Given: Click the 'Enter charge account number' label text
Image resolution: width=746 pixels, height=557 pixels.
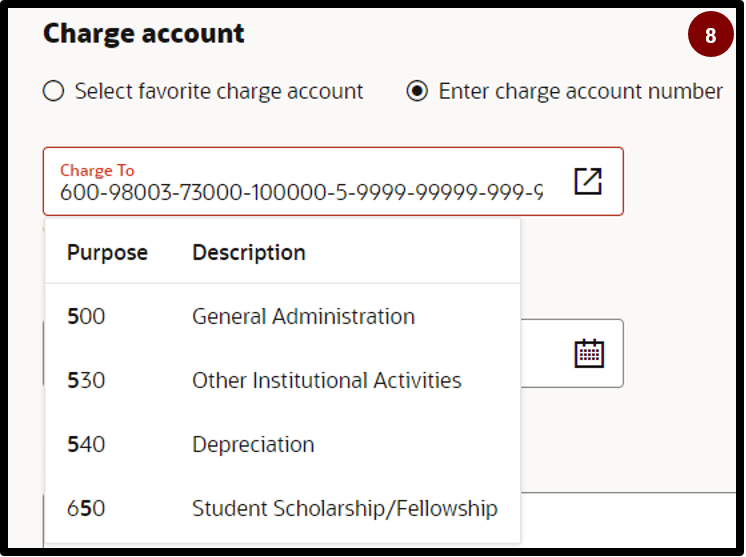Looking at the screenshot, I should 580,91.
